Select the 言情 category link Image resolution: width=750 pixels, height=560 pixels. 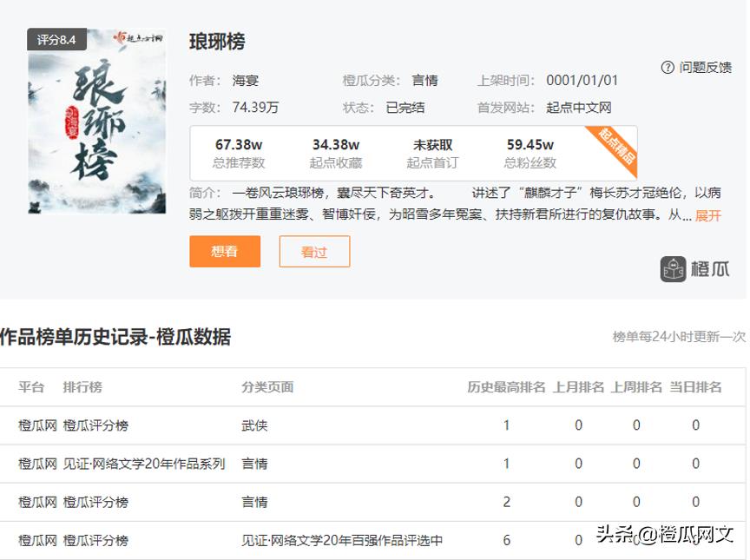(424, 81)
